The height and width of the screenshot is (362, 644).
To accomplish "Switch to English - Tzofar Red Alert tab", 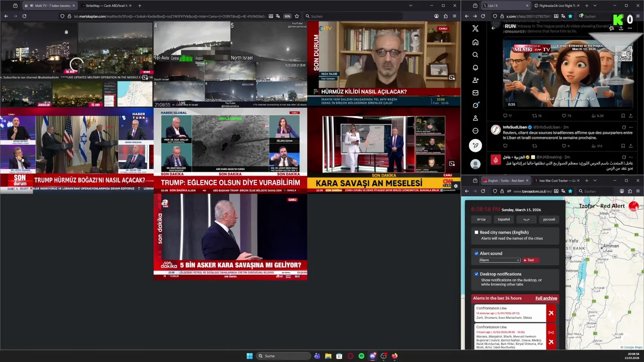I will point(506,180).
